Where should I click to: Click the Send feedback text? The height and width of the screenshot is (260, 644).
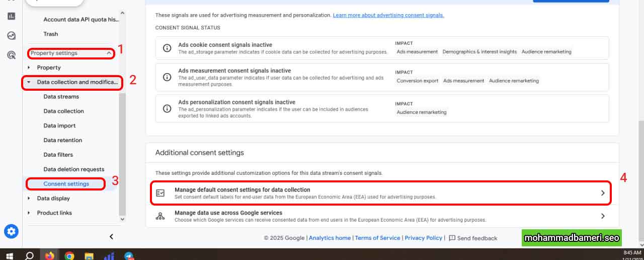click(477, 238)
